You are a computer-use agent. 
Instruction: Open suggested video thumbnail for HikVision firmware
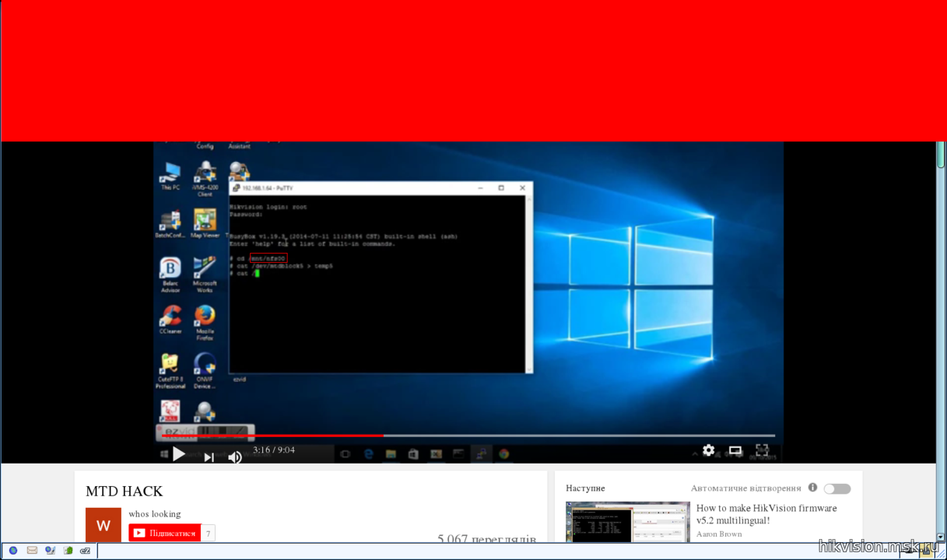coord(628,522)
